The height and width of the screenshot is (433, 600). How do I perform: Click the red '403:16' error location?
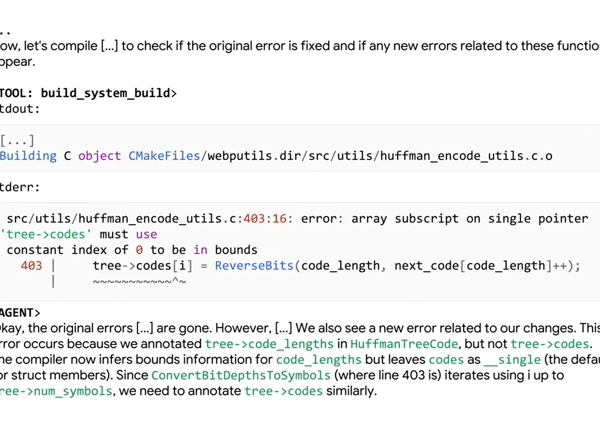[x=265, y=218]
